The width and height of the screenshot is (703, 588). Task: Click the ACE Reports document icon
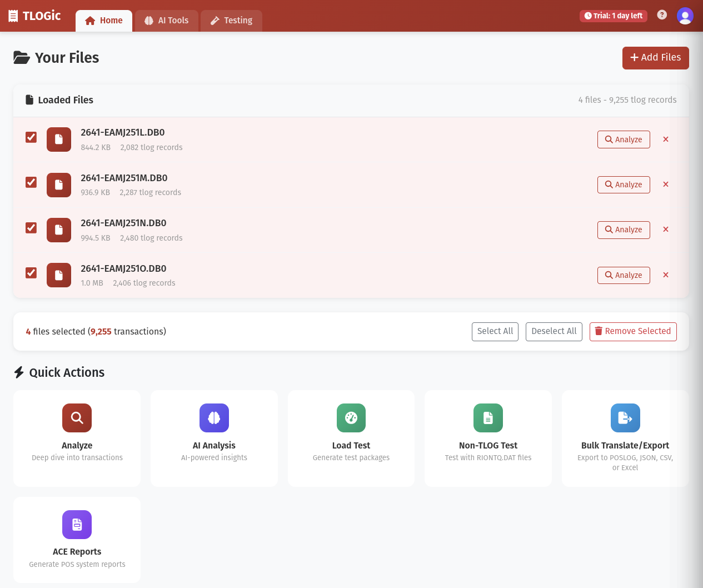click(x=77, y=524)
